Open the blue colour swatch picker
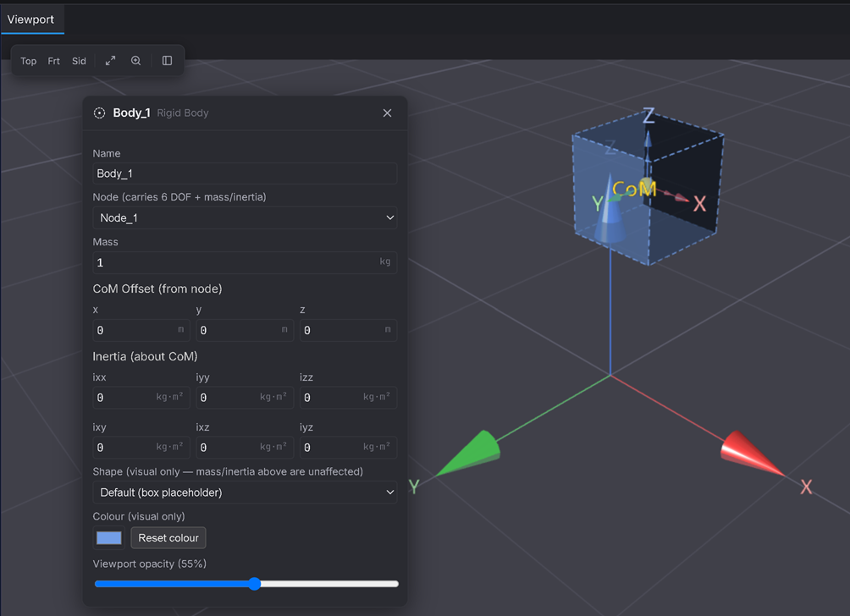 pos(109,538)
